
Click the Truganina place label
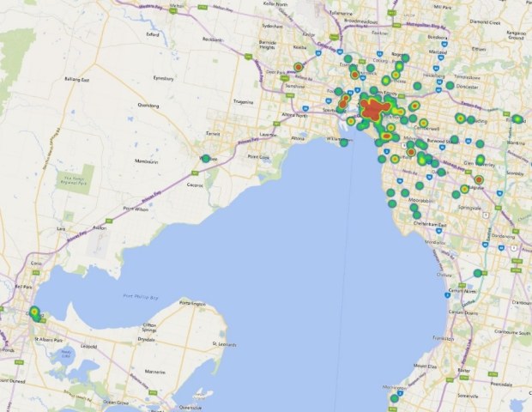(244, 102)
